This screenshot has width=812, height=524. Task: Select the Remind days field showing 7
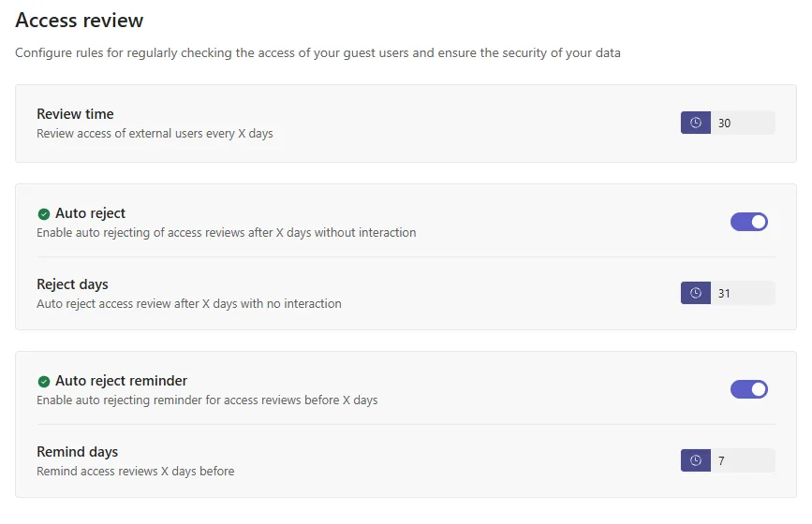[x=743, y=460]
